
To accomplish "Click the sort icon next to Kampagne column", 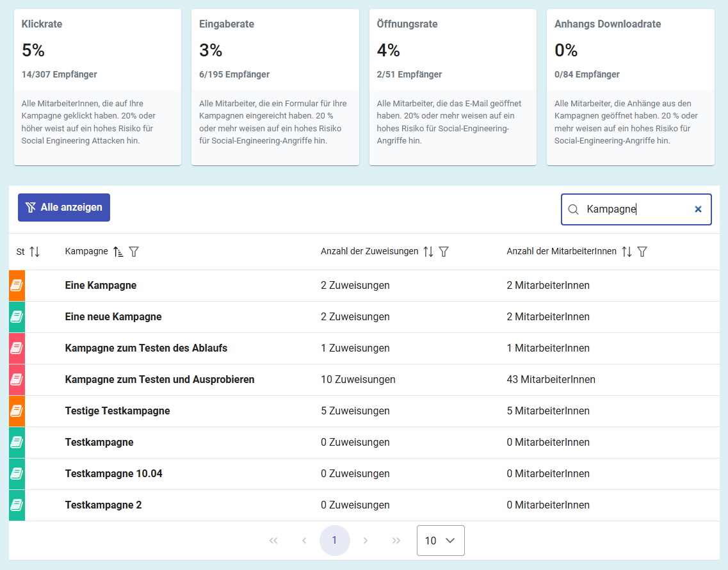I will point(118,252).
